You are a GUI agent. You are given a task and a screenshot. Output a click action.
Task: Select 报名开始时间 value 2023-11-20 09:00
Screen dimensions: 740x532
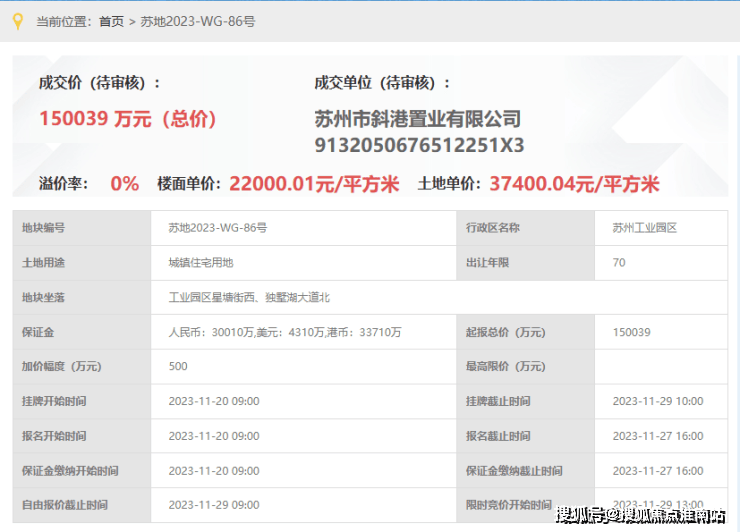214,436
